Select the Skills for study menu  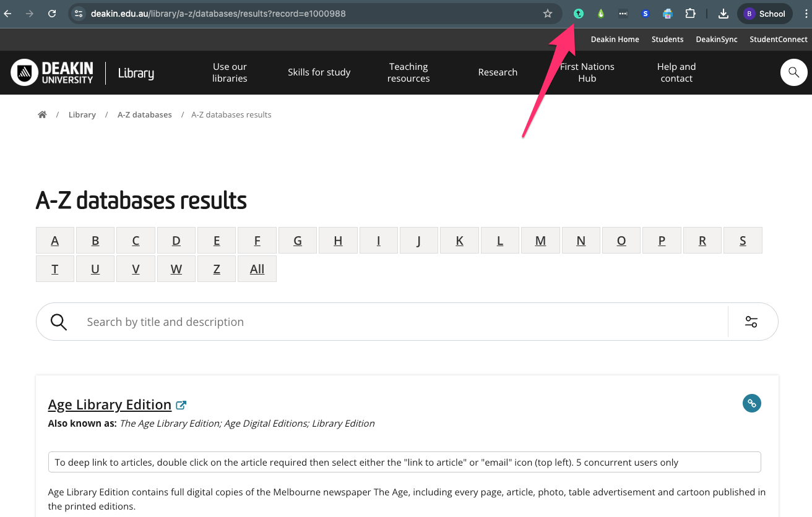(x=319, y=72)
